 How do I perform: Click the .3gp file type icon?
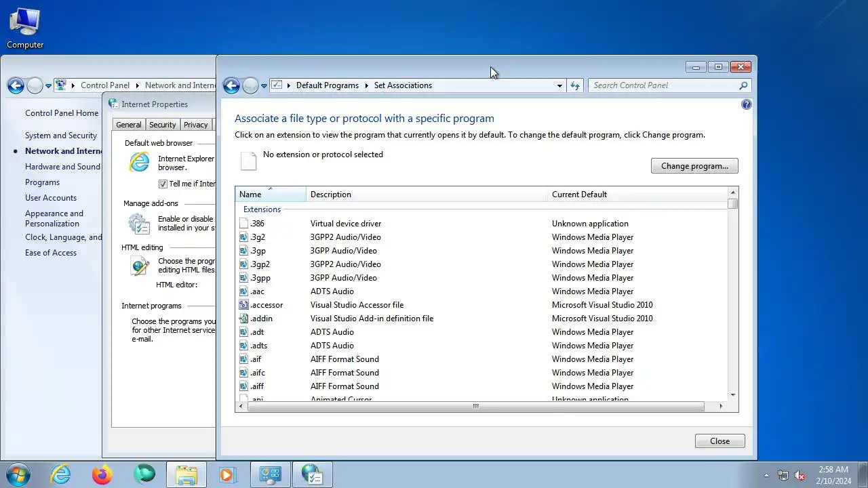point(243,251)
